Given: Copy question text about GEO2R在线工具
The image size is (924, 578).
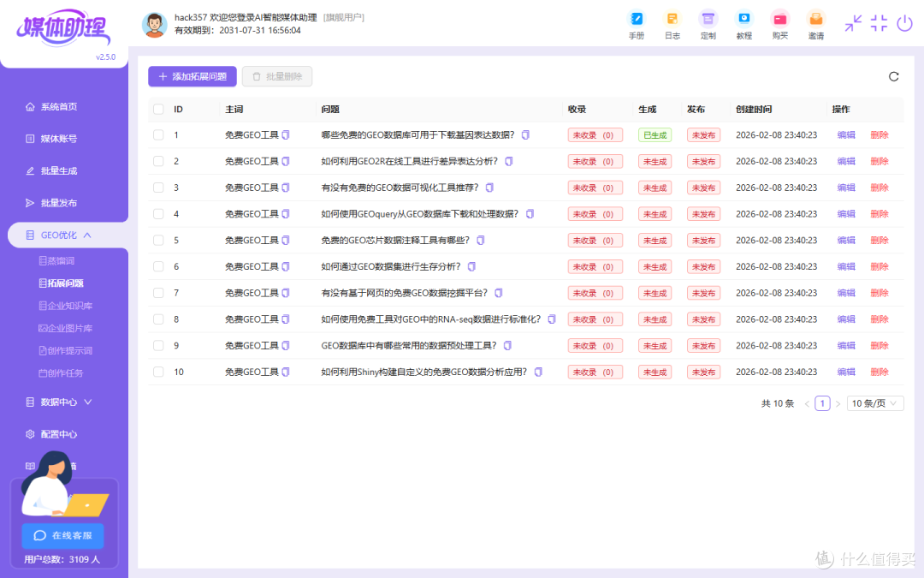Looking at the screenshot, I should pos(509,161).
